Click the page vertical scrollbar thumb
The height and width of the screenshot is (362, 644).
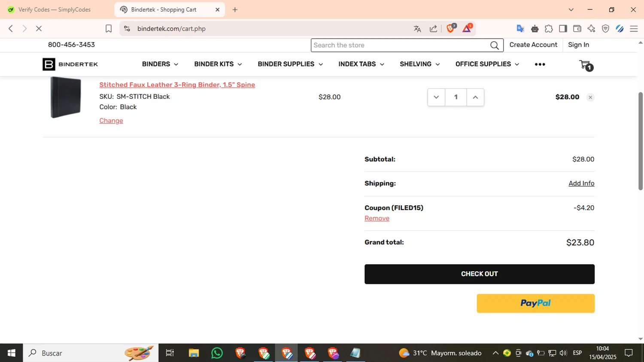click(641, 141)
